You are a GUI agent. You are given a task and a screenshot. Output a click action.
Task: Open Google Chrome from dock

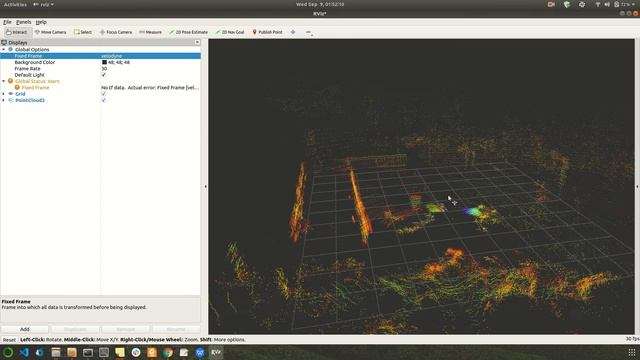click(168, 352)
